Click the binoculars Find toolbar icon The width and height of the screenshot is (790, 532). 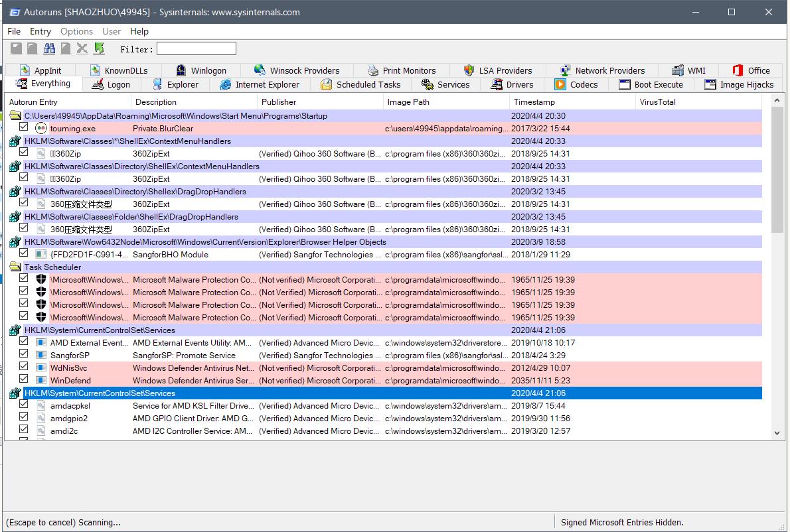click(49, 48)
